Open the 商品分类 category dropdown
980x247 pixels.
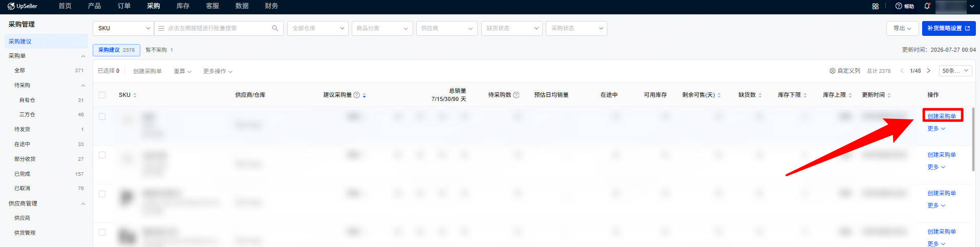(382, 28)
